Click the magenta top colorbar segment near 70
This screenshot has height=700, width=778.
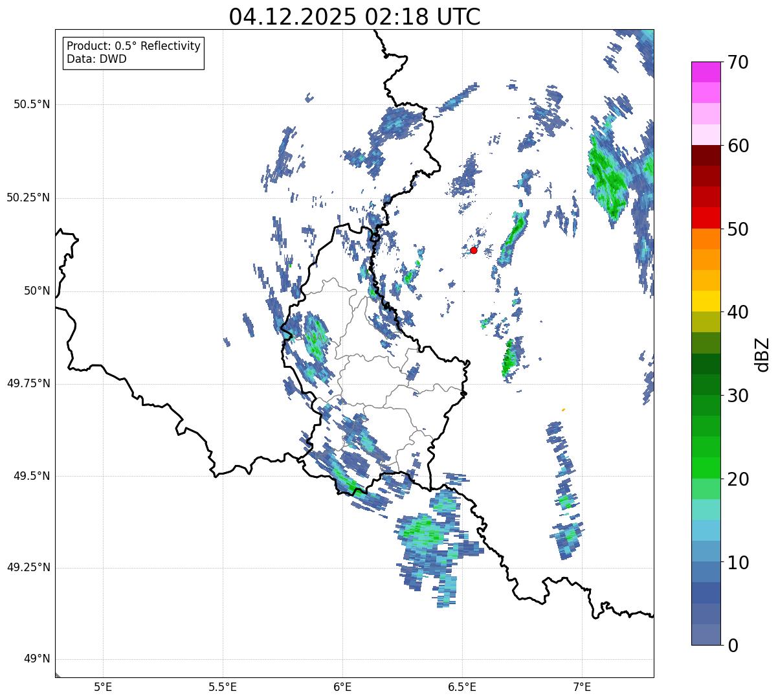point(706,72)
